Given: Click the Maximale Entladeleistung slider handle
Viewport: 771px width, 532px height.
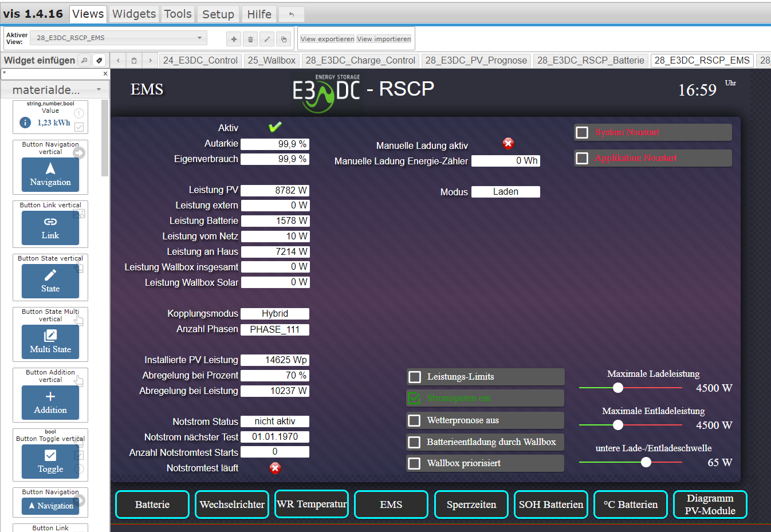Looking at the screenshot, I should click(617, 425).
